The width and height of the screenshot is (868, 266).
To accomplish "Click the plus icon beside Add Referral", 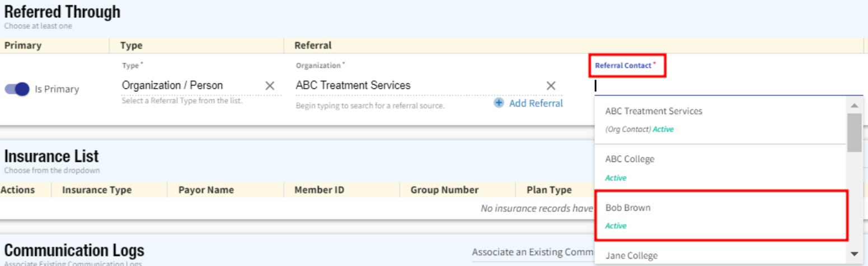I will click(x=499, y=103).
